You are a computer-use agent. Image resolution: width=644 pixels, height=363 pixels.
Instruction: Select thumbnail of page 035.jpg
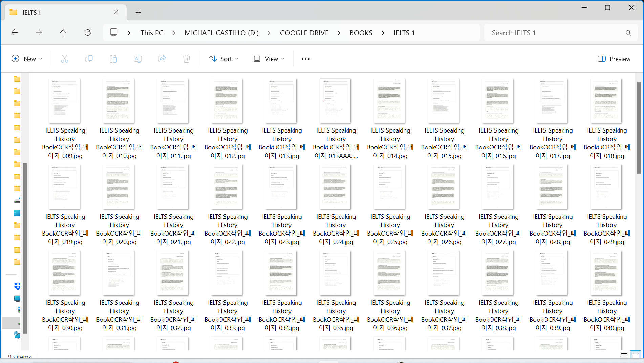pos(335,273)
